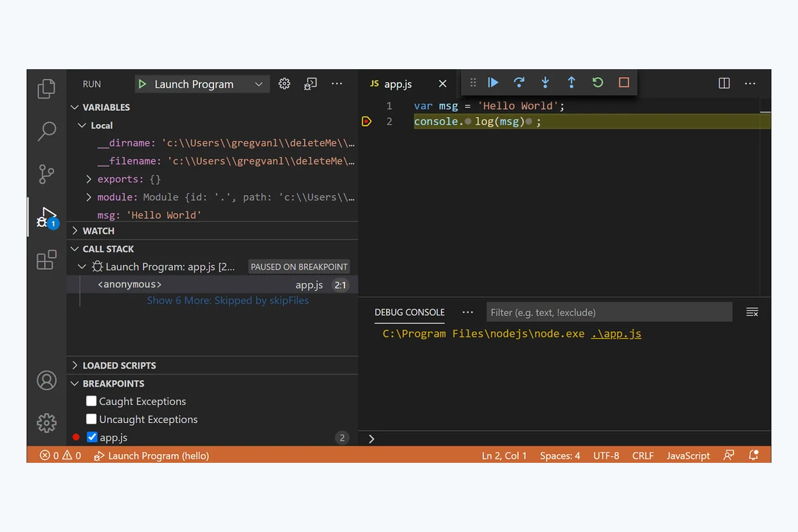Collapse the Launch Program: app.js session

tap(82, 267)
